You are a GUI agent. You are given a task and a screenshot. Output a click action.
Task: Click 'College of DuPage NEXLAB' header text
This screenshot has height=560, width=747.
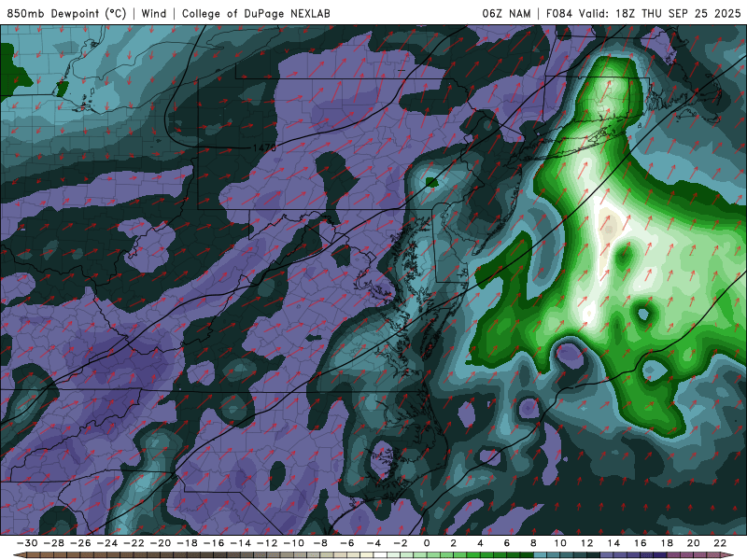[x=256, y=13]
